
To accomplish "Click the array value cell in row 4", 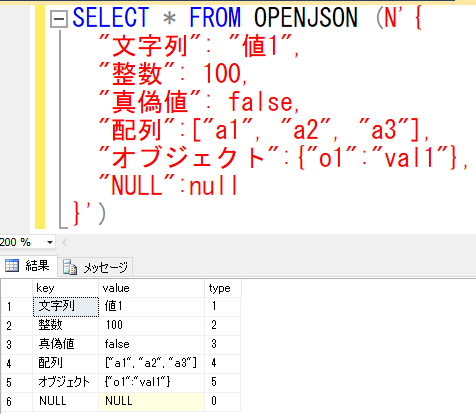I will [x=151, y=363].
